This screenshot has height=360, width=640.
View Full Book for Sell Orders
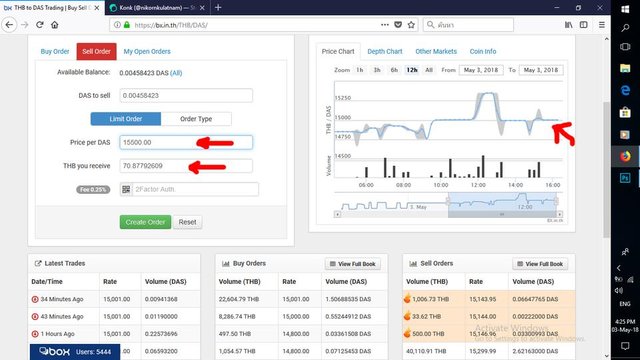point(540,264)
